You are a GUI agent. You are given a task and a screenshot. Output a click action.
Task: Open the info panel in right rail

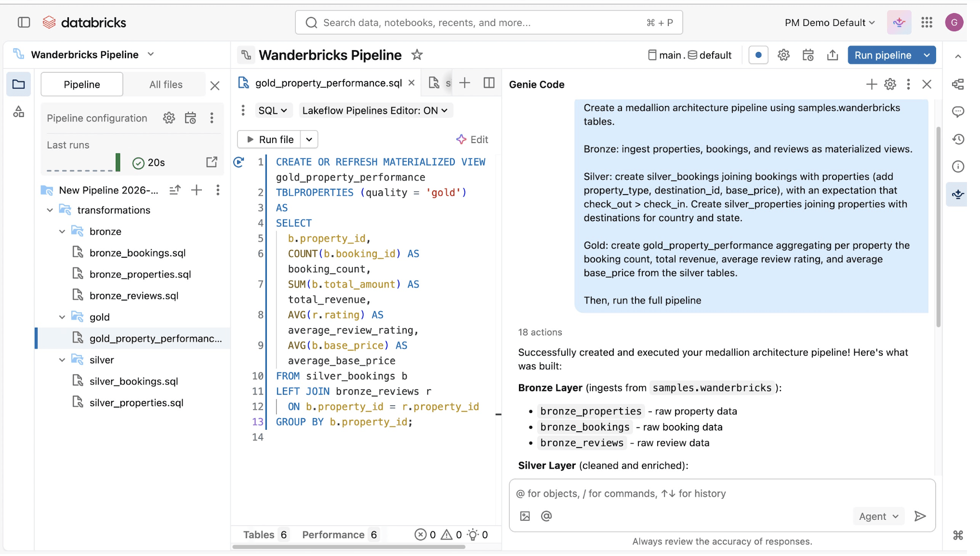(958, 167)
